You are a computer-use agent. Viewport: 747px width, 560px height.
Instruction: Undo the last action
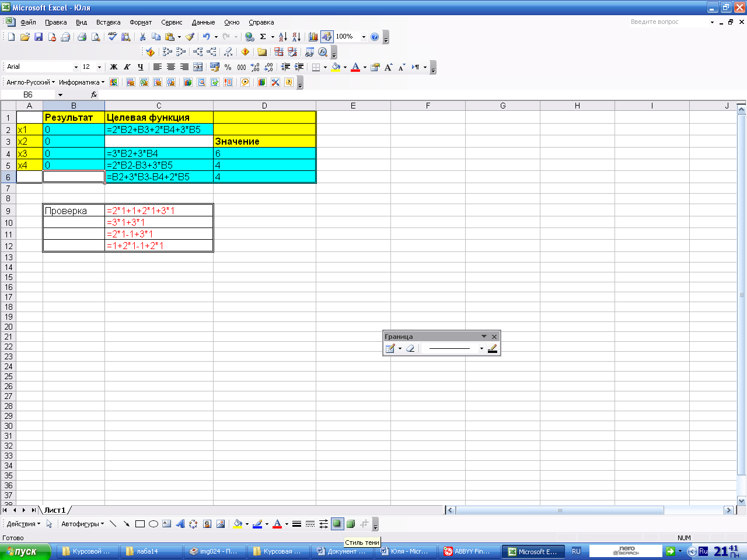[206, 37]
